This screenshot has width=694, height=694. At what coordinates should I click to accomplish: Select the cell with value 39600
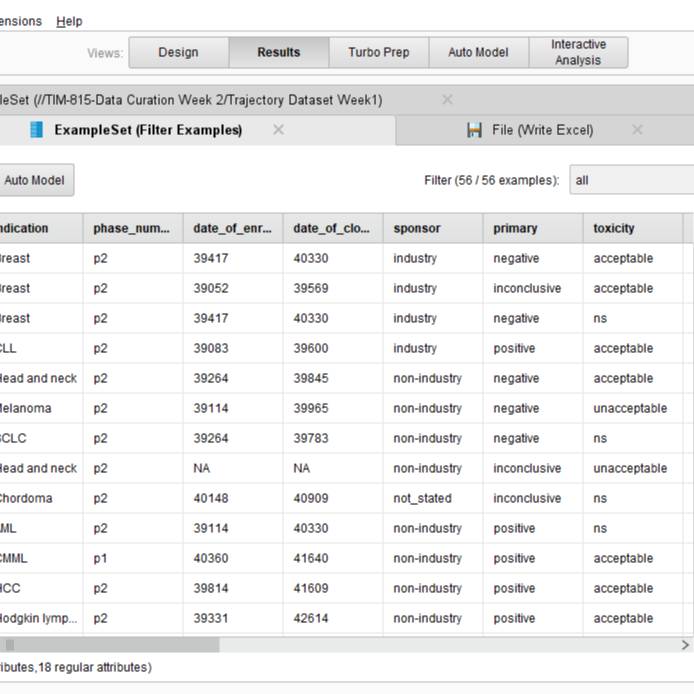[333, 348]
